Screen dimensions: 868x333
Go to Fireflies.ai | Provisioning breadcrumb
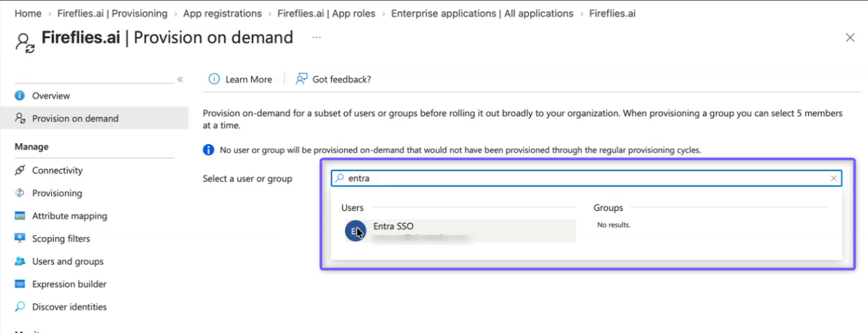(112, 13)
